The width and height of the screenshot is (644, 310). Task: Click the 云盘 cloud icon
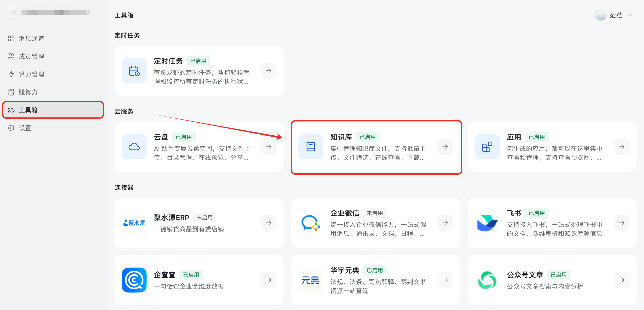[x=134, y=147]
